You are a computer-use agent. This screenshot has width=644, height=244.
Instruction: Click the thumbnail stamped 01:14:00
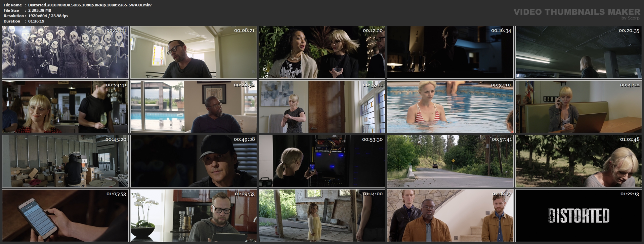click(322, 215)
